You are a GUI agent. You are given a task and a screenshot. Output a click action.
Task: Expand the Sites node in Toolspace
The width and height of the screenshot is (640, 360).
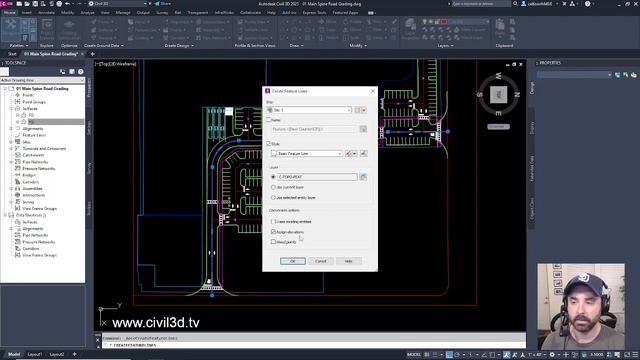(x=11, y=142)
